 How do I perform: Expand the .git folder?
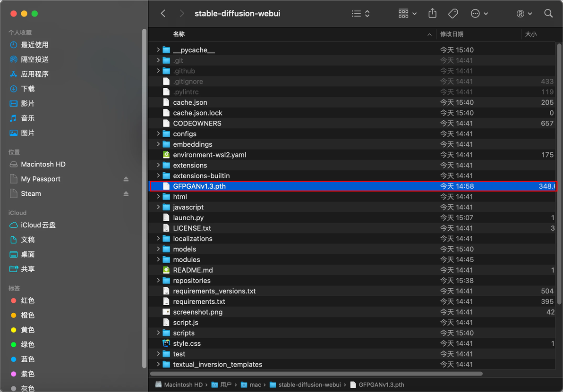(158, 60)
